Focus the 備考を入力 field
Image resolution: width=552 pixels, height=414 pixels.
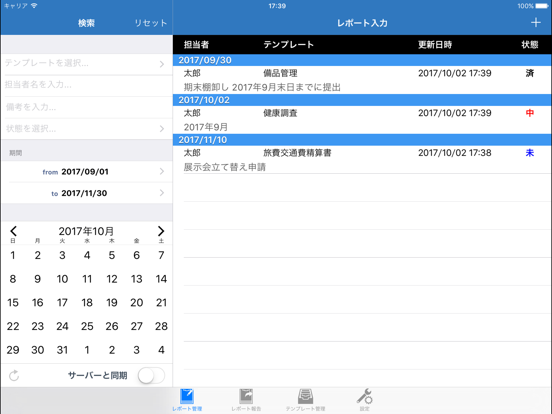pos(87,107)
